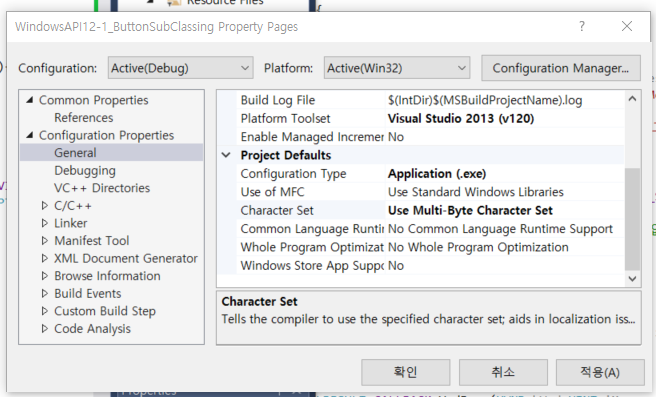This screenshot has width=656, height=397.
Task: Select the XML Document Generator label
Action: tap(126, 258)
